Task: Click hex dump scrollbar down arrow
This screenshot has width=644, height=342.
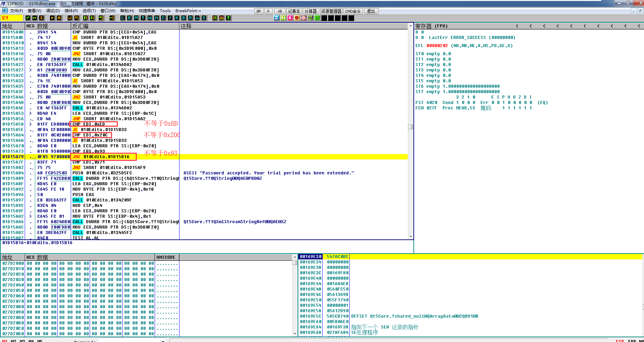Action: coord(295,334)
